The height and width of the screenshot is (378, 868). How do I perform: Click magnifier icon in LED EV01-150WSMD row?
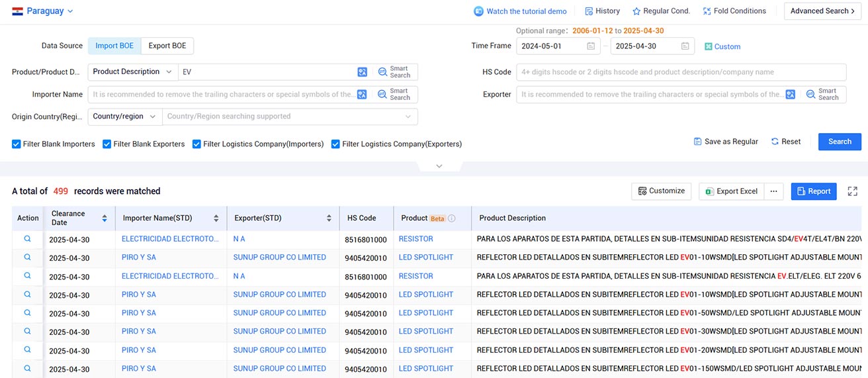[x=28, y=369]
